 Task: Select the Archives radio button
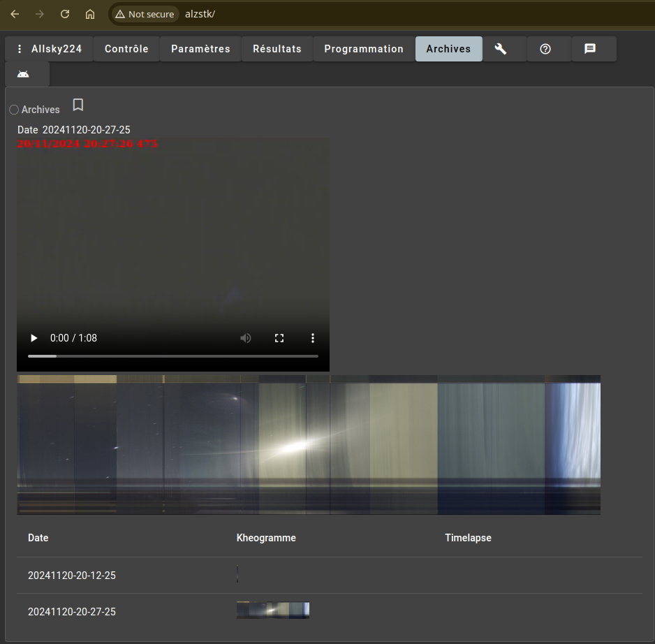14,110
